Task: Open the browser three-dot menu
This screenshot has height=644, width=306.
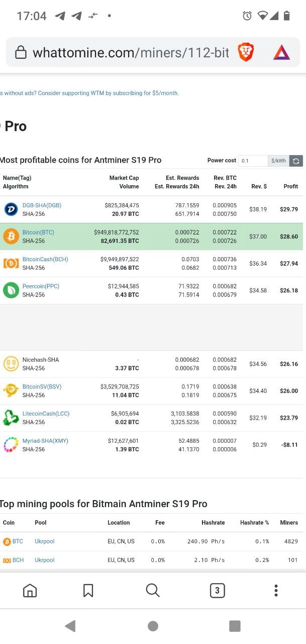Action: 276,590
